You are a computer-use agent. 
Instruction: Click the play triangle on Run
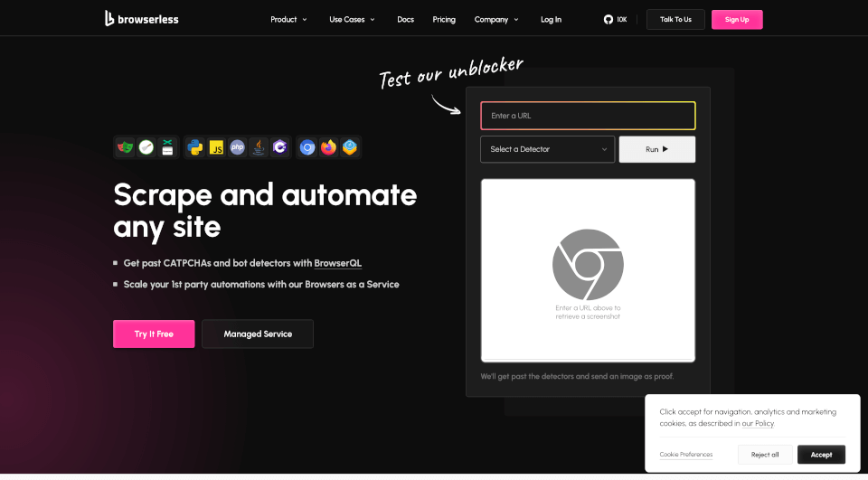[665, 149]
